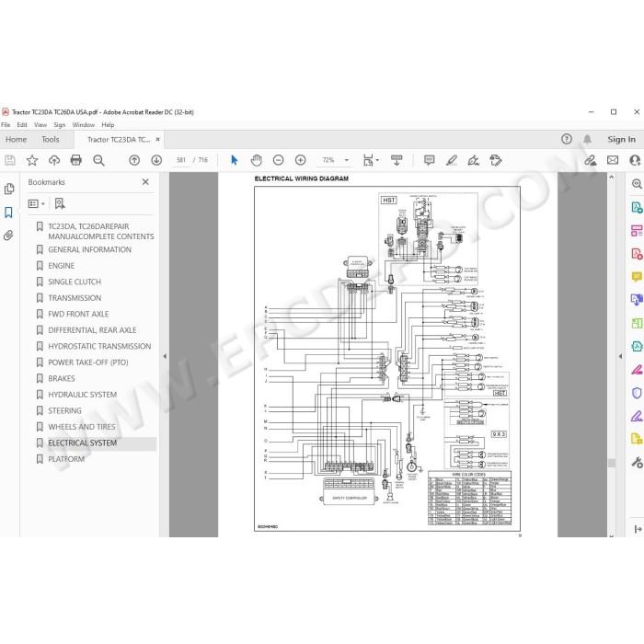
Task: Click the Print file icon
Action: [x=76, y=160]
